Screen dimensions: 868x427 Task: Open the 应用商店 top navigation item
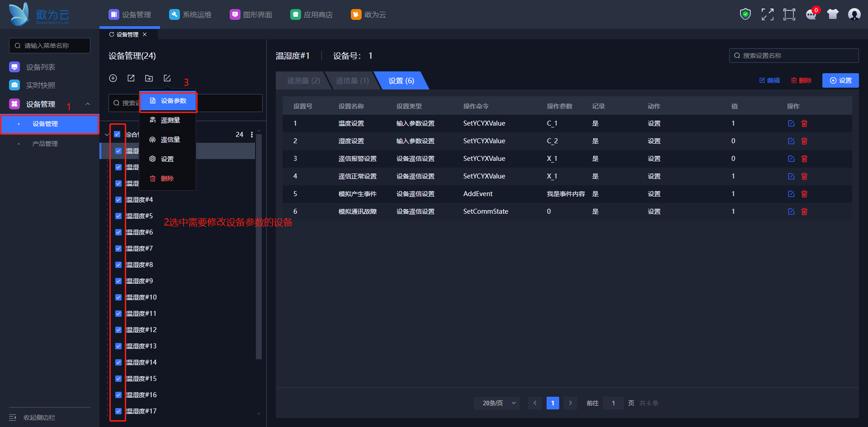tap(311, 14)
